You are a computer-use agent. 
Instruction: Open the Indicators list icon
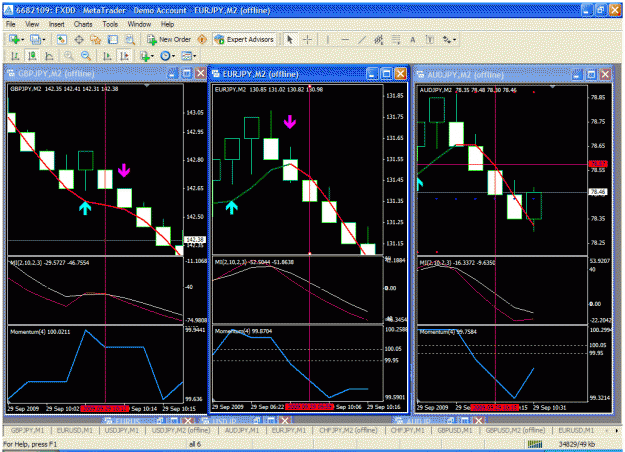145,56
